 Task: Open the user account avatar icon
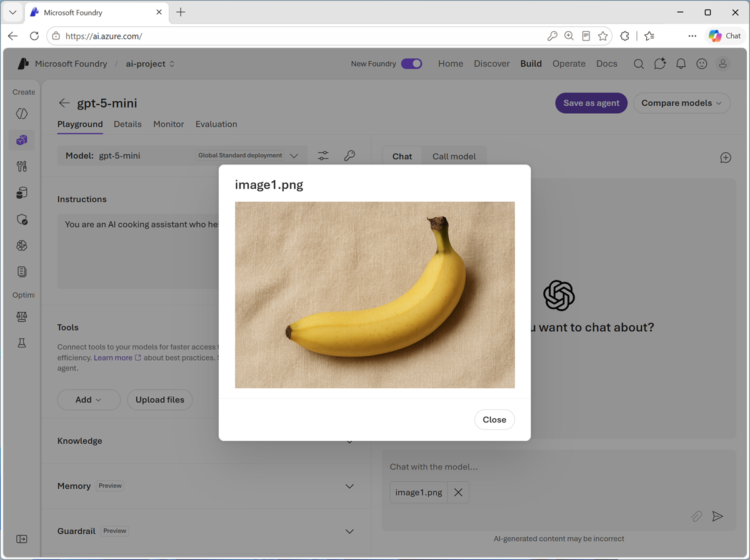723,64
